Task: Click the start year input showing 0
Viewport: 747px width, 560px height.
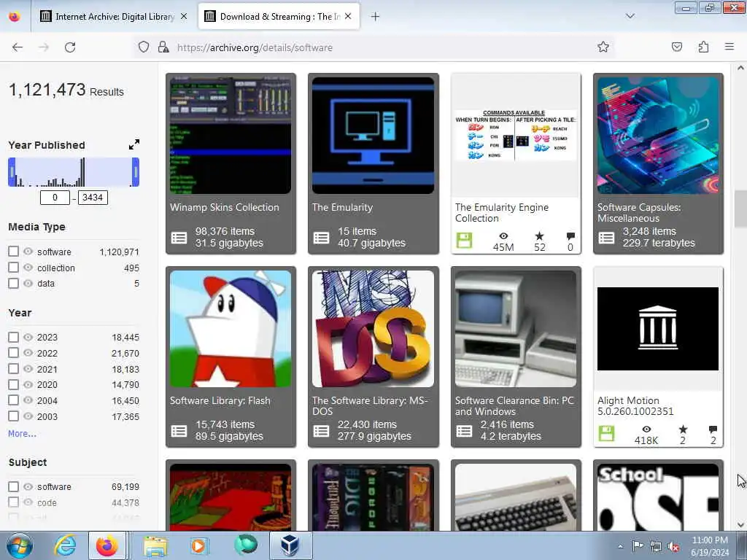Action: 55,198
